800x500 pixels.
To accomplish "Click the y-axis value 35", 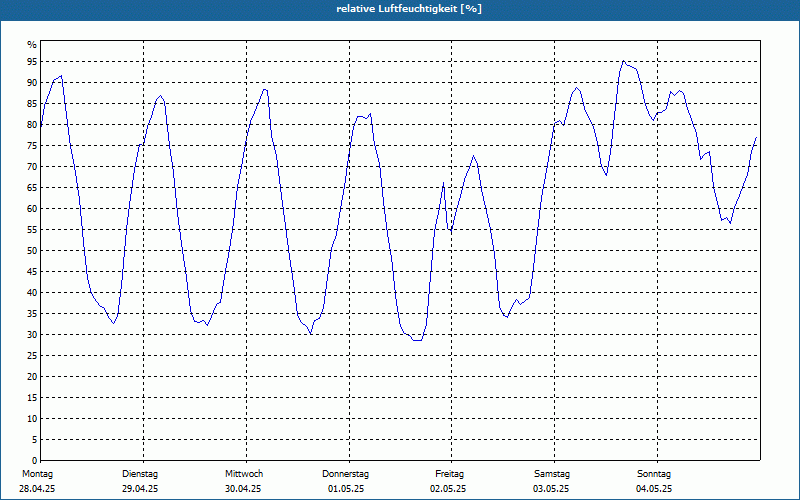I will pos(32,313).
